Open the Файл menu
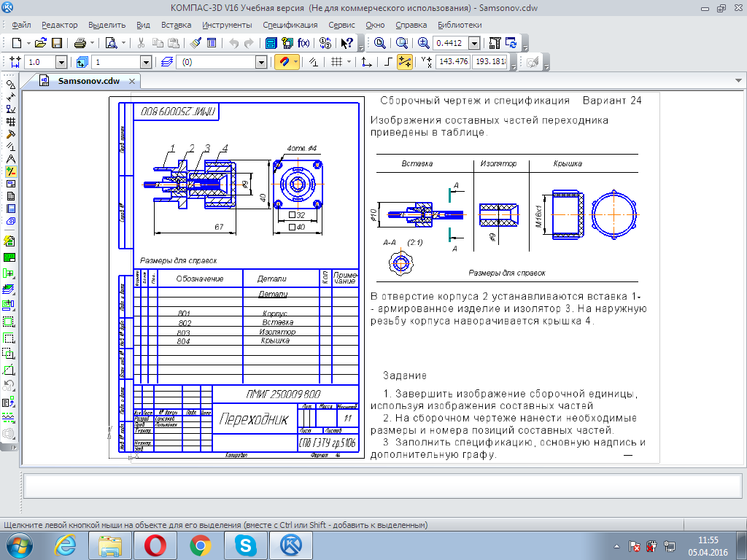The width and height of the screenshot is (747, 560). click(x=21, y=25)
